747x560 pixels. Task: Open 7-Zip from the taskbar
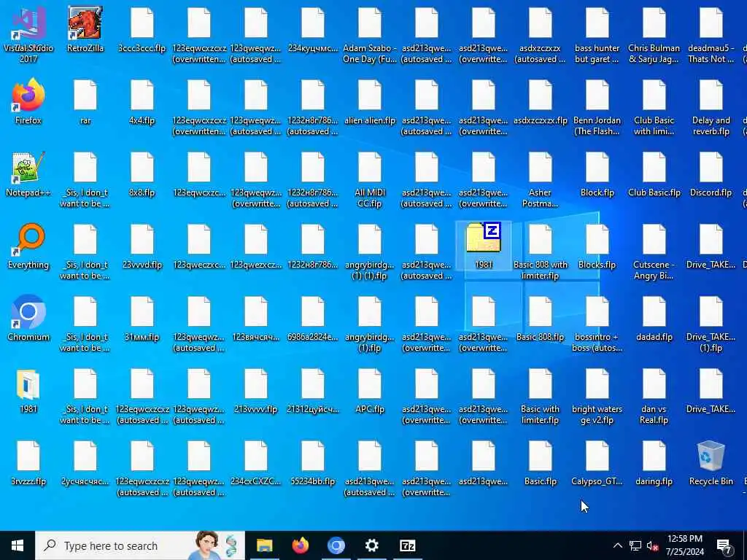point(407,545)
